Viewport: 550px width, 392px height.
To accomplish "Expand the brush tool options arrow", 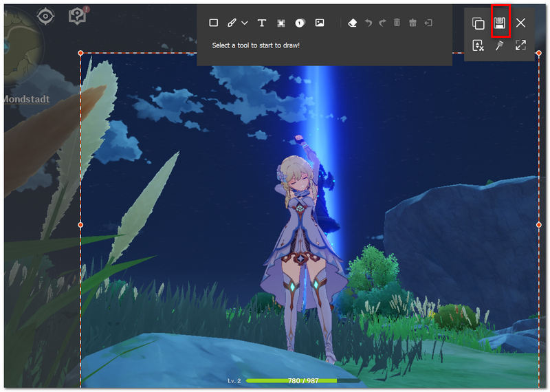I will coord(245,23).
